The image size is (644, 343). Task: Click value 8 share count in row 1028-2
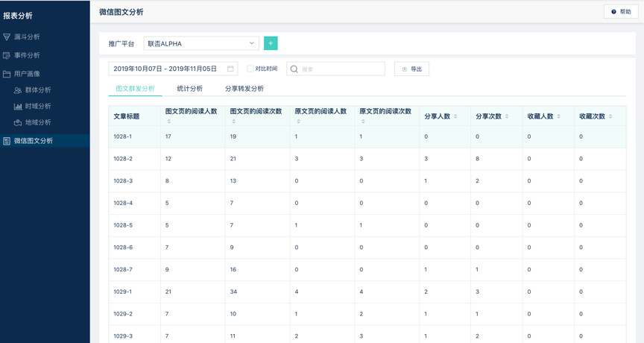pos(477,159)
